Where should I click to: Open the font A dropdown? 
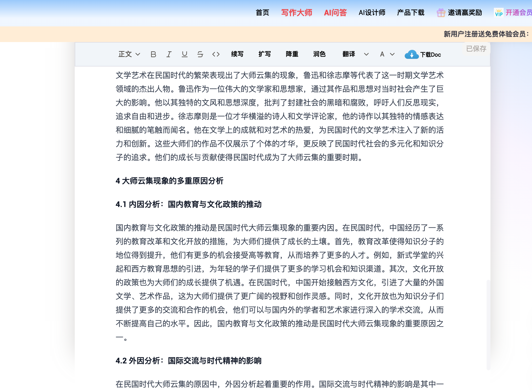click(x=387, y=54)
